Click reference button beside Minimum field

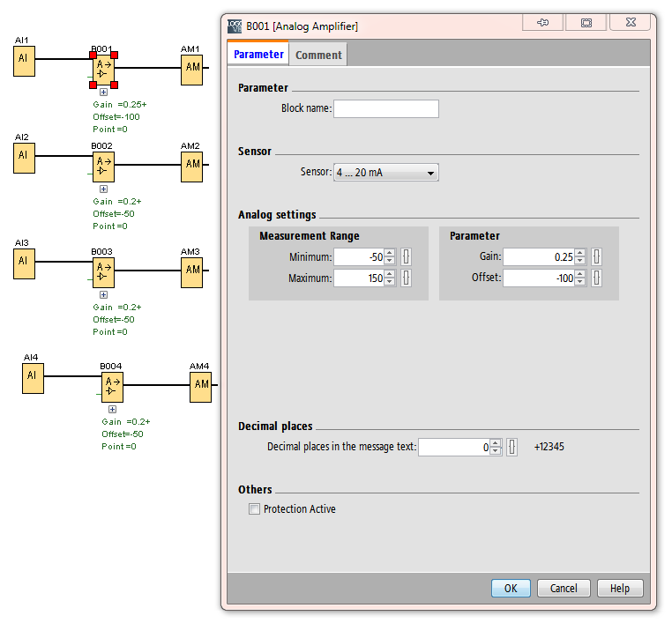pos(407,256)
